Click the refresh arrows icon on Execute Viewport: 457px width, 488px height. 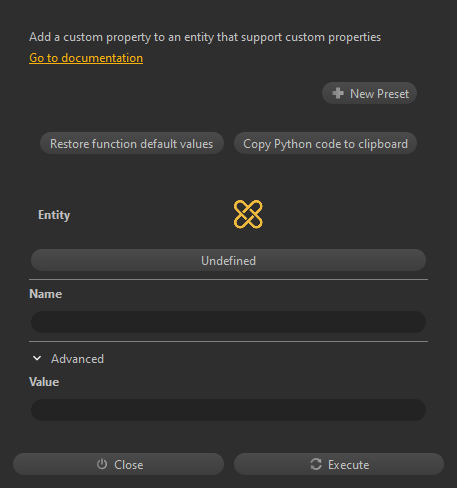(316, 464)
